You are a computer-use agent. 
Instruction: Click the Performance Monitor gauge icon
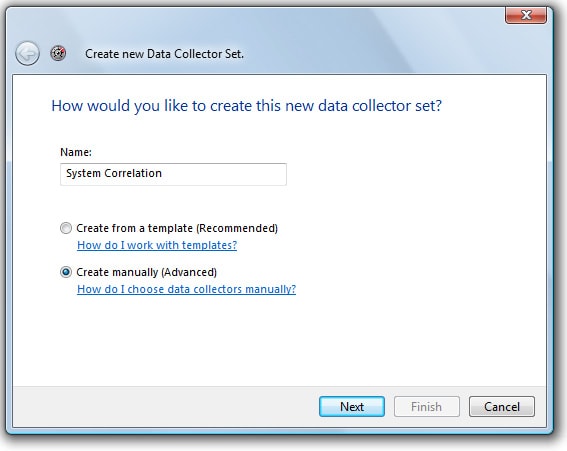click(x=58, y=53)
